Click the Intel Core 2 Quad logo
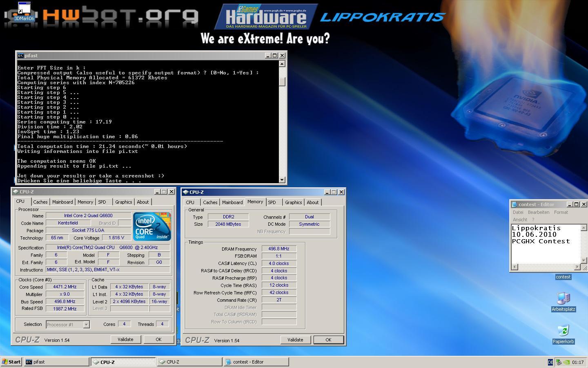This screenshot has height=368, width=588. coord(152,226)
